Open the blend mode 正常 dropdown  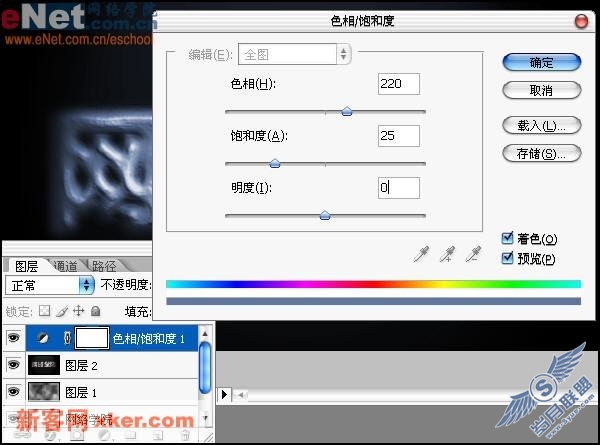50,285
